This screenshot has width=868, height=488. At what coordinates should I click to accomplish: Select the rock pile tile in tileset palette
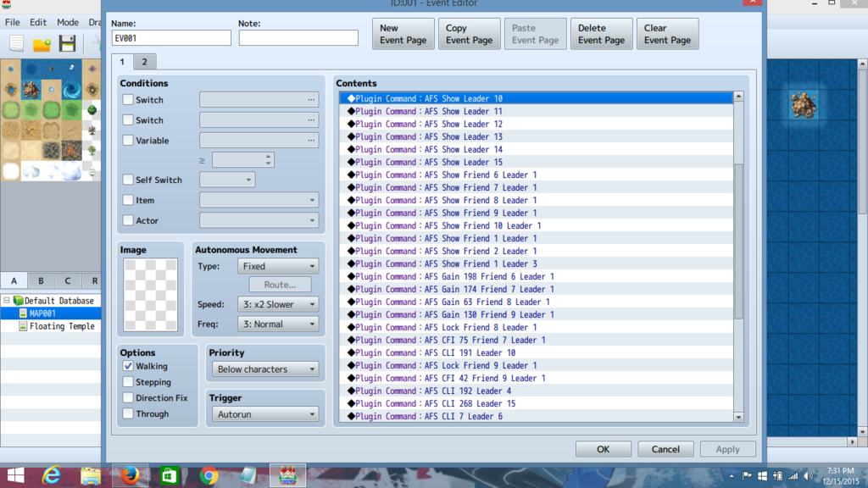click(31, 90)
